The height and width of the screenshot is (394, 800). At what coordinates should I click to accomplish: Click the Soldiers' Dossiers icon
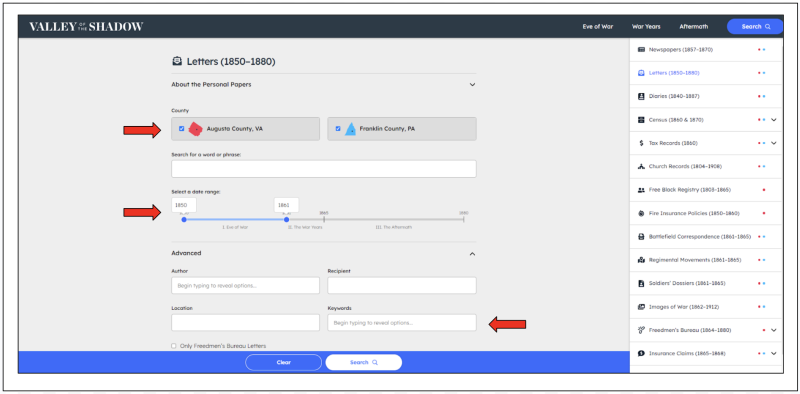click(641, 283)
